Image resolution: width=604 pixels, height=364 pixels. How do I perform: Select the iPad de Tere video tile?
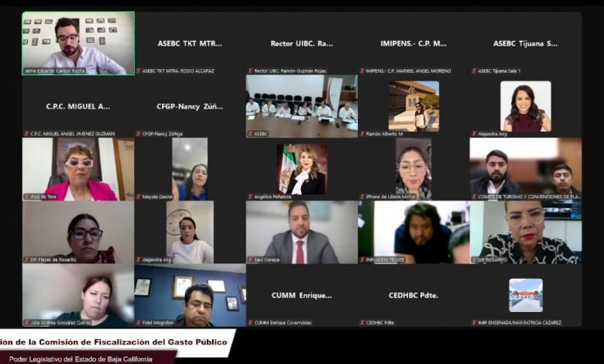78,169
